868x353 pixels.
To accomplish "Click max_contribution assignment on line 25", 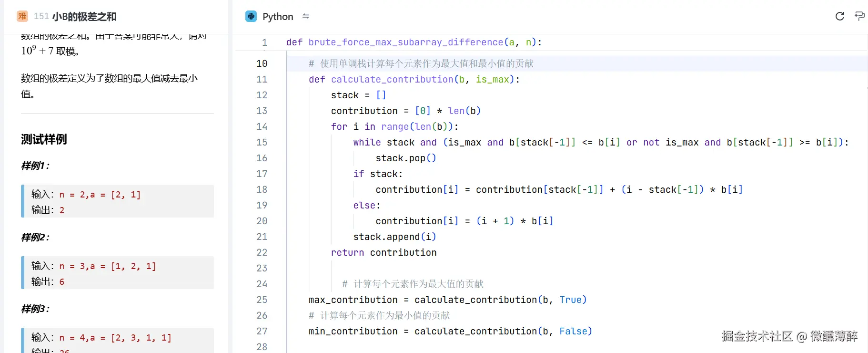I will (448, 300).
